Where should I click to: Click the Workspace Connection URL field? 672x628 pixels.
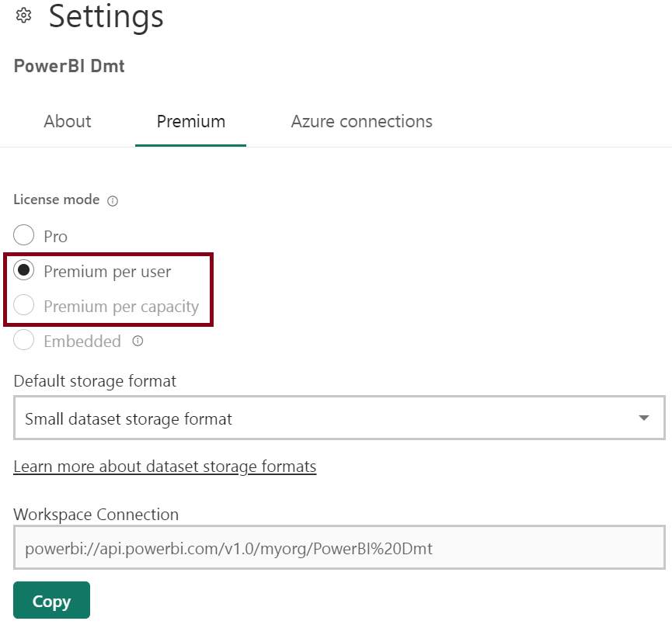339,547
